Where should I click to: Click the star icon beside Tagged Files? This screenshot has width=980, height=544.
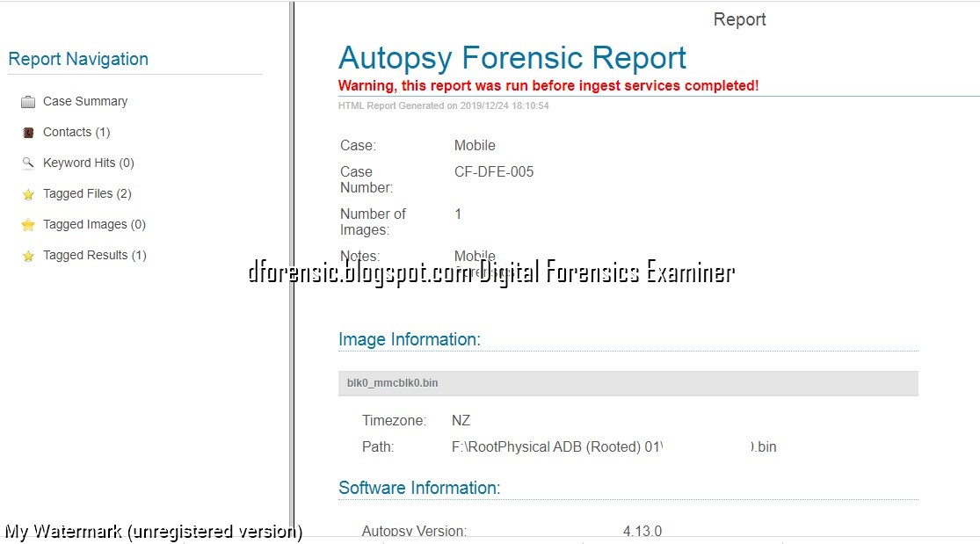(x=29, y=193)
